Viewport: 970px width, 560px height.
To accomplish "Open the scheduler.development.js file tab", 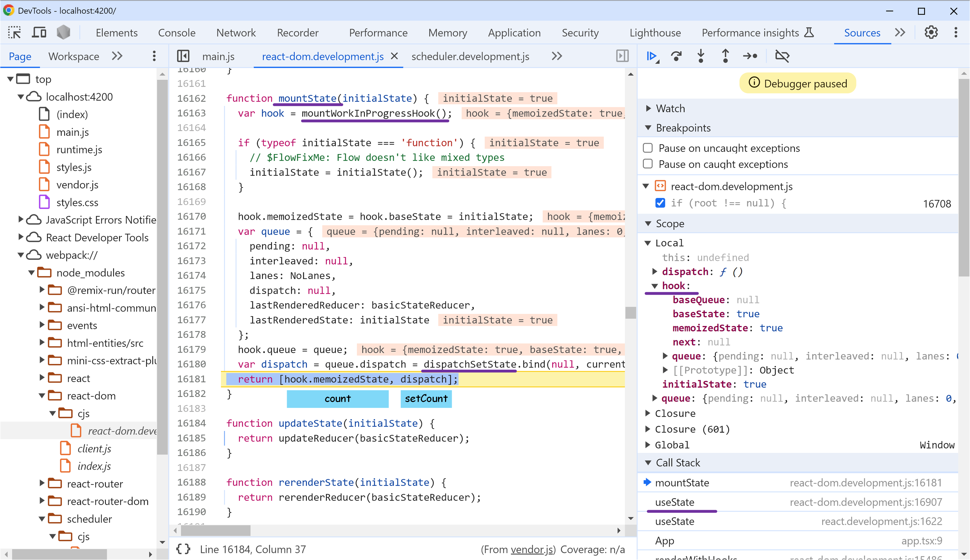I will click(470, 57).
